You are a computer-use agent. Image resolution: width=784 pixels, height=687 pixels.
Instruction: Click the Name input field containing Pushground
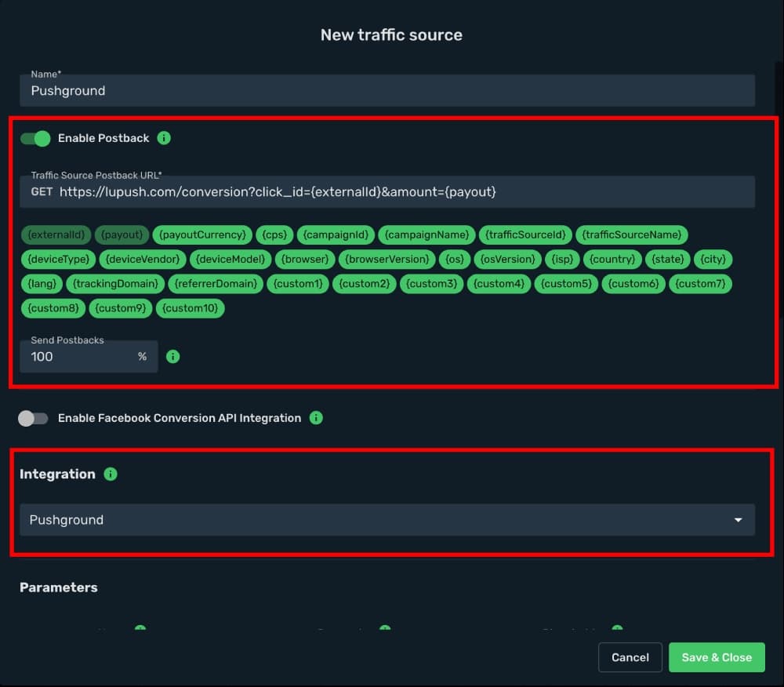(x=387, y=90)
